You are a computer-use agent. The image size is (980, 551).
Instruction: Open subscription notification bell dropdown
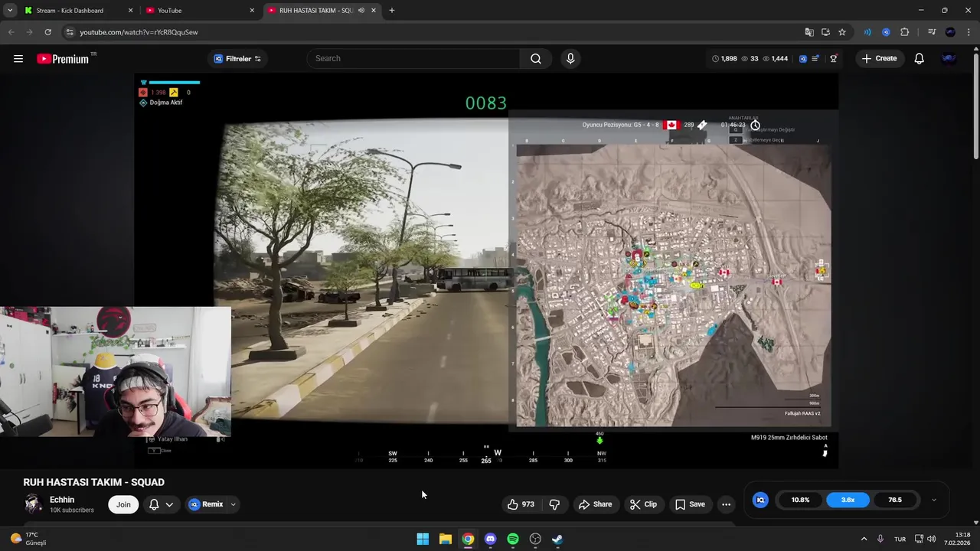coord(161,504)
